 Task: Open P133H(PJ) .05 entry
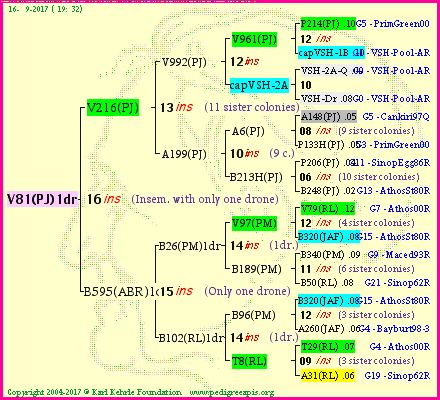pos(329,145)
